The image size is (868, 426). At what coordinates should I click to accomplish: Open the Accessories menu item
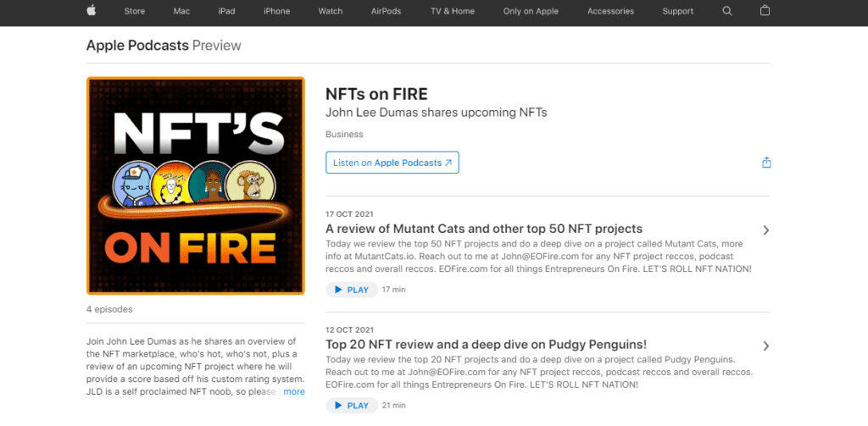pos(610,11)
